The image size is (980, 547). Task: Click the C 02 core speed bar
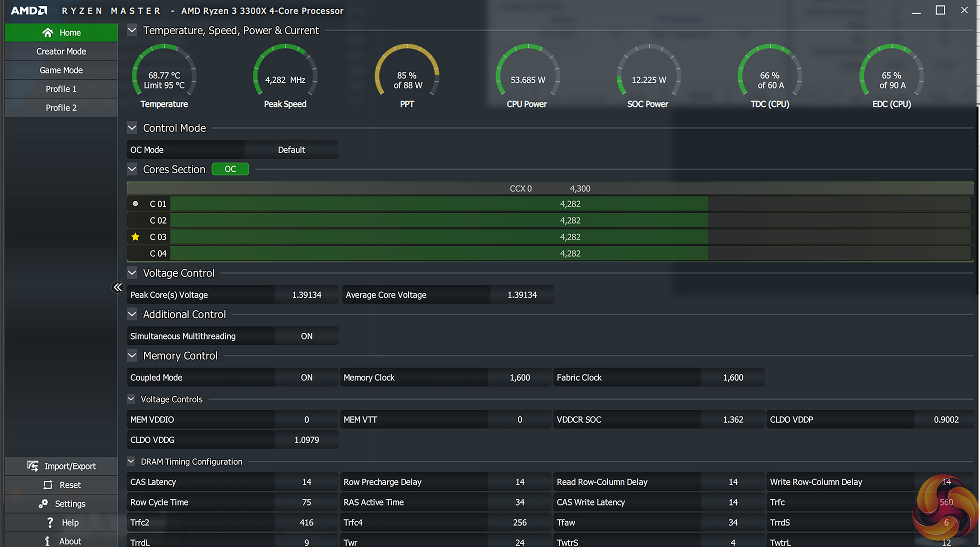click(439, 220)
